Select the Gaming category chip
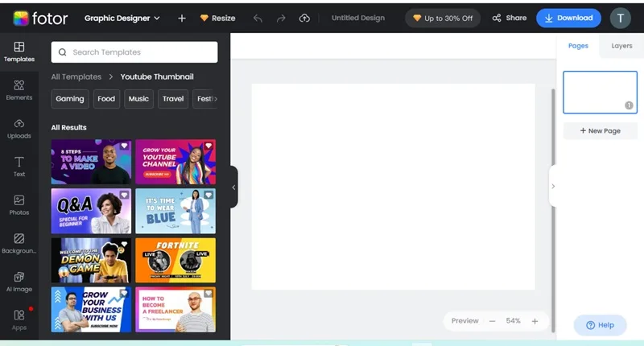644x346 pixels. (x=70, y=99)
